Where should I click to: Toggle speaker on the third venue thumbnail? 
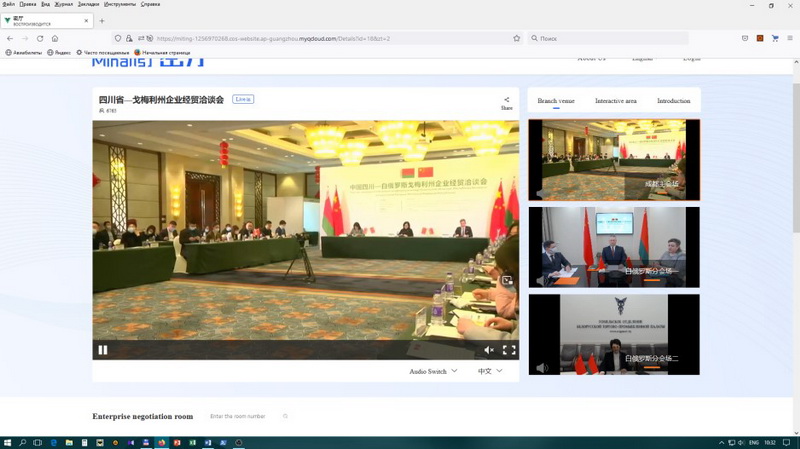(542, 367)
